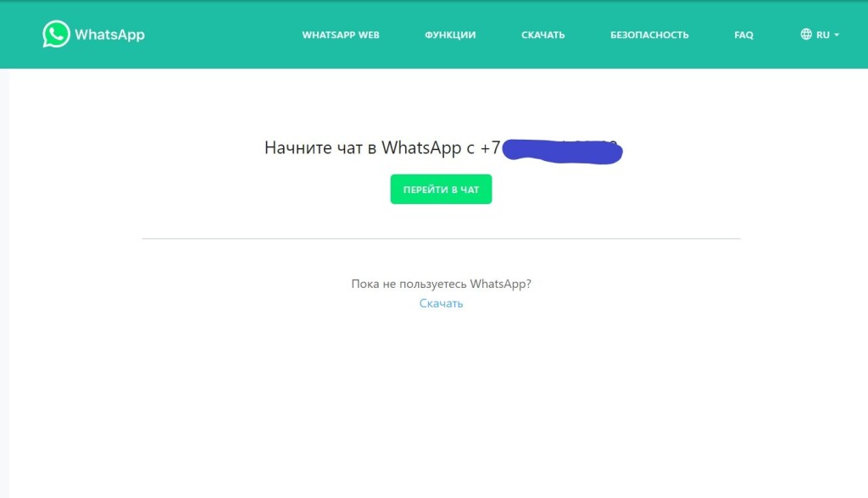
Task: Click the green ПЕРЕЙТИ В ЧАТ button
Action: [x=441, y=189]
